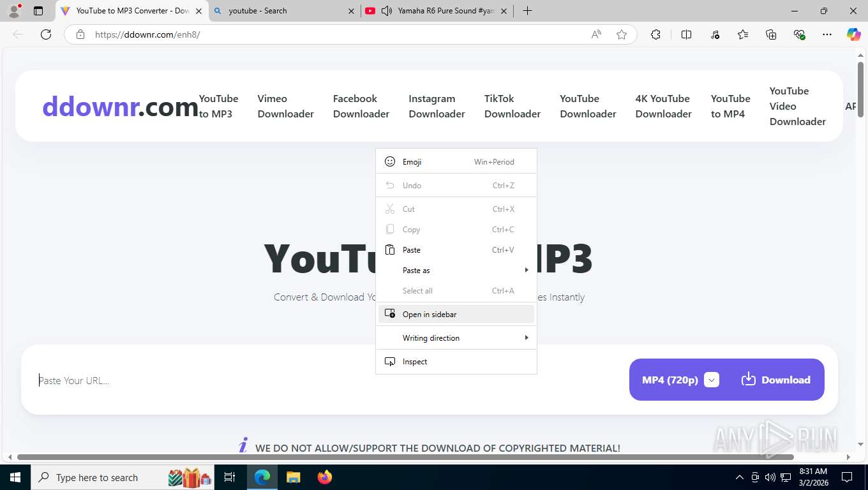Open the Split screen icon
This screenshot has height=490, width=868.
[x=687, y=34]
